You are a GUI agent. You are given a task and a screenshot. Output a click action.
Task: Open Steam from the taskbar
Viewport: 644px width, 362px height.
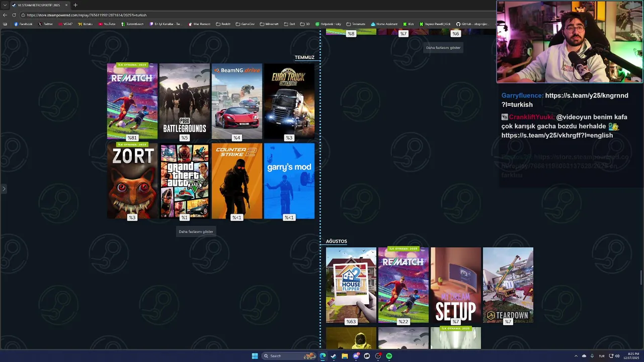pyautogui.click(x=334, y=356)
